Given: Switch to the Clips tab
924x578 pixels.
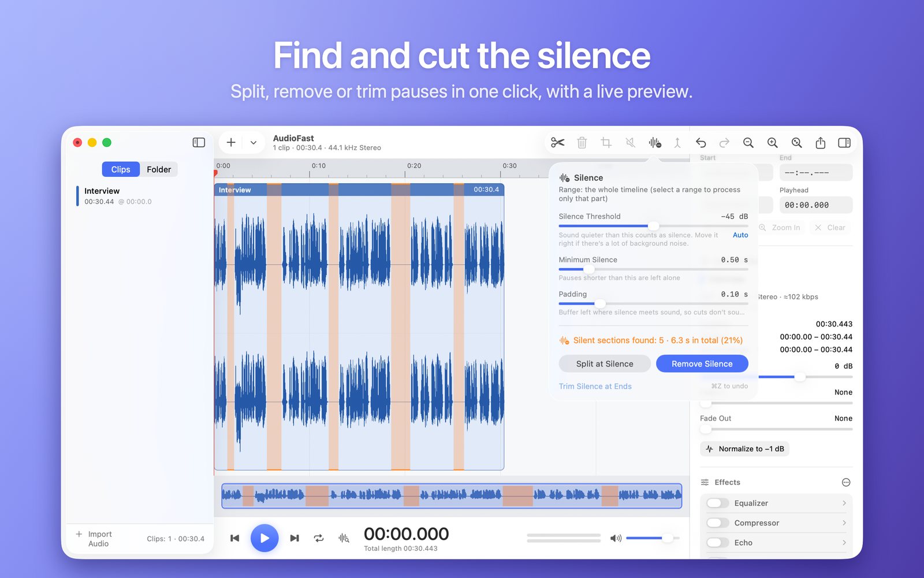Looking at the screenshot, I should (x=121, y=169).
